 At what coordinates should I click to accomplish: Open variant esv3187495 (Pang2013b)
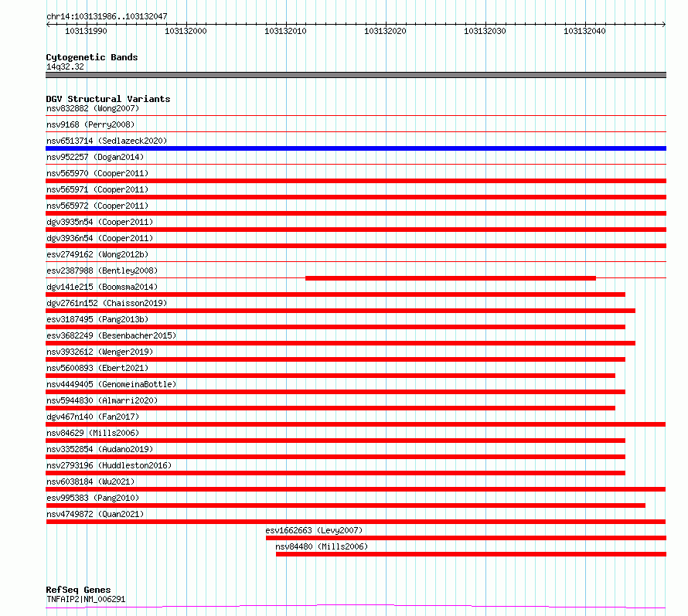click(97, 319)
